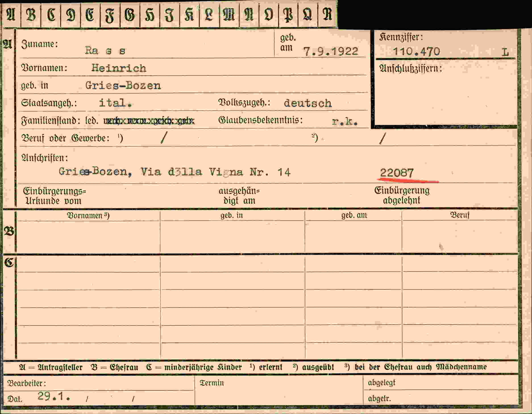Select the 'D' index tab in the top alphabet strip
This screenshot has height=414, width=532.
click(x=70, y=15)
